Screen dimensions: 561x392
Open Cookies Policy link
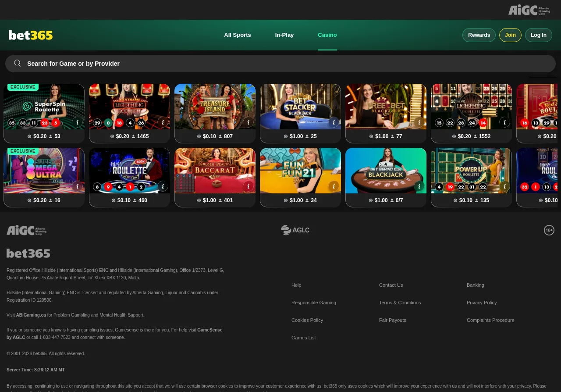point(307,320)
